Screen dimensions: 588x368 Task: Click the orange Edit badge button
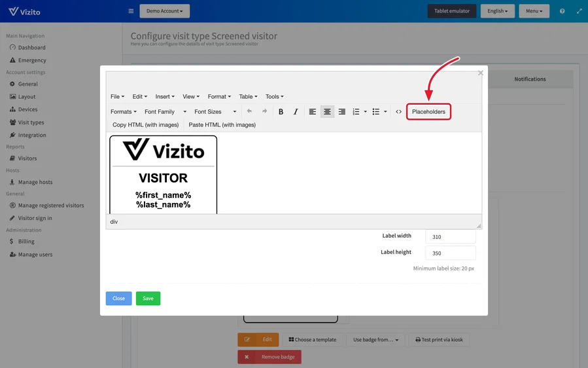tap(258, 340)
